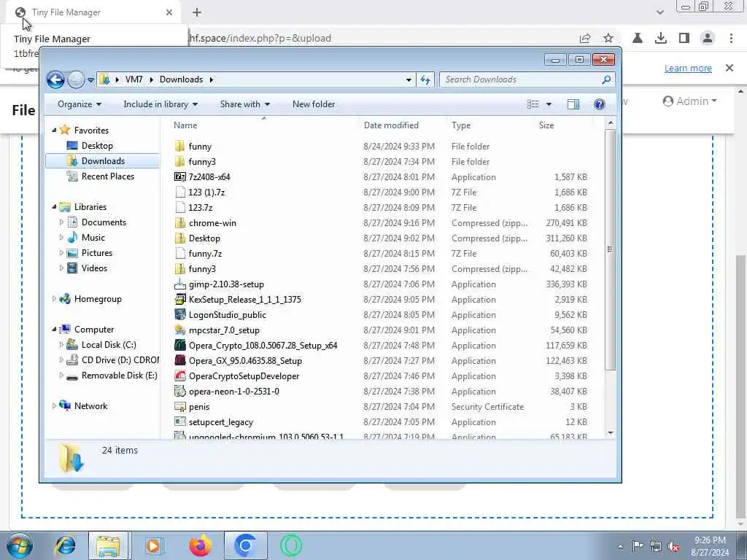Select Downloads in the Favorites list
The image size is (747, 560).
click(102, 161)
